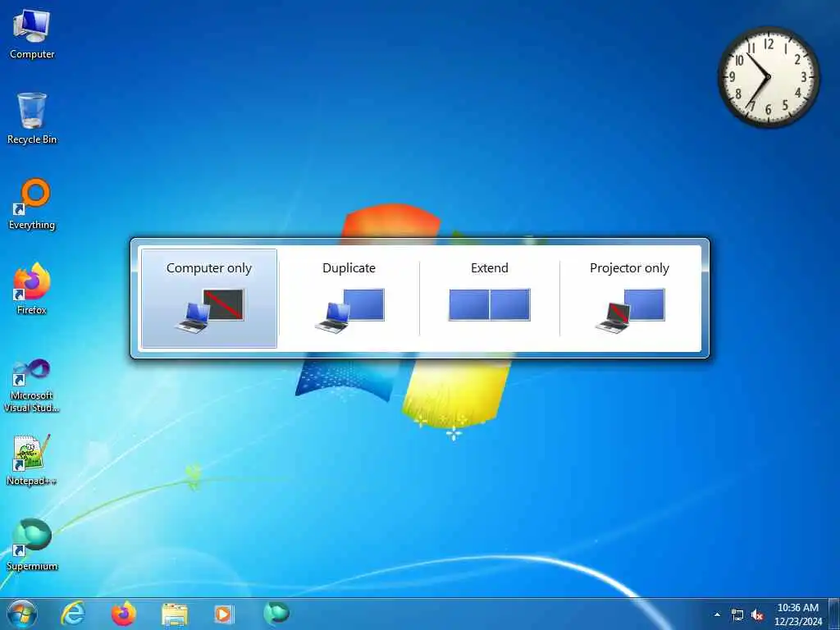
Task: Switch to Projector only mode
Action: tap(629, 299)
